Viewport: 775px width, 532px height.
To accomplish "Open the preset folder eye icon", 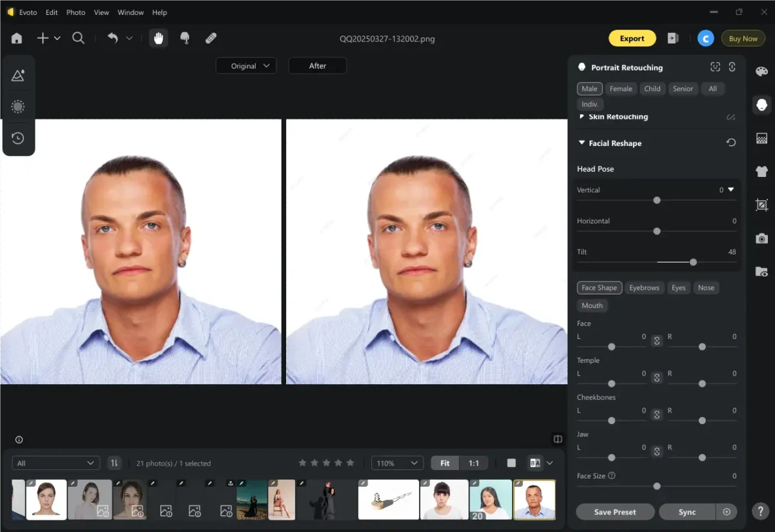I will pyautogui.click(x=761, y=272).
